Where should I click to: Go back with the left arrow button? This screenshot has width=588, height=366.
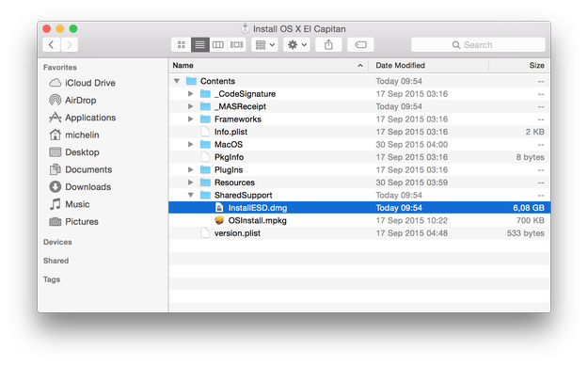(52, 45)
